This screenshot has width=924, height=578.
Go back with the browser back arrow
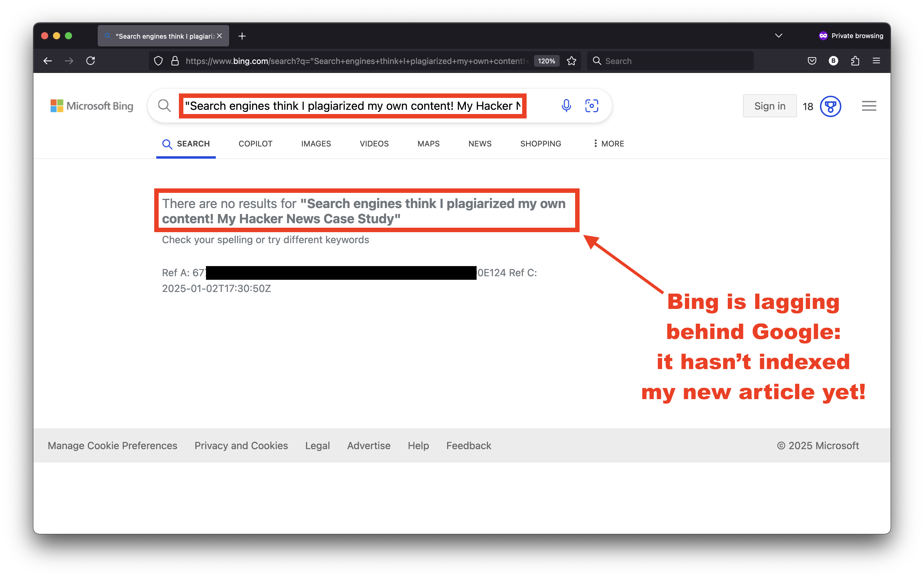[x=47, y=61]
